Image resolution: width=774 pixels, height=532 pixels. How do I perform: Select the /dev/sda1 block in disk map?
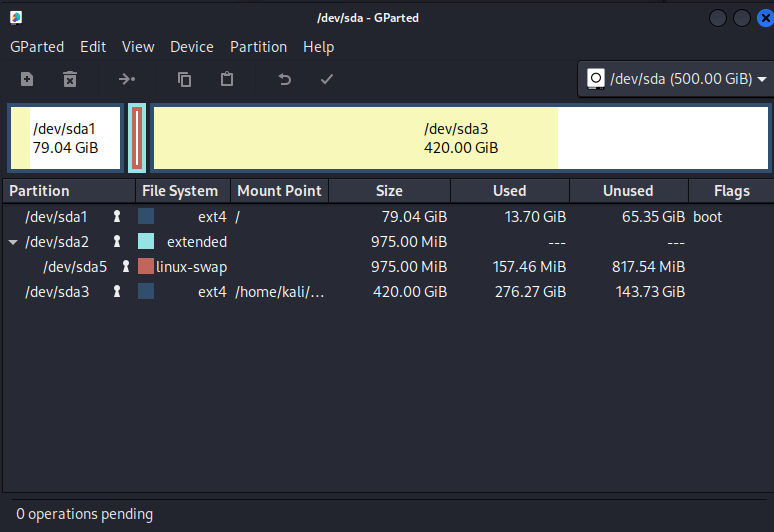pos(65,138)
